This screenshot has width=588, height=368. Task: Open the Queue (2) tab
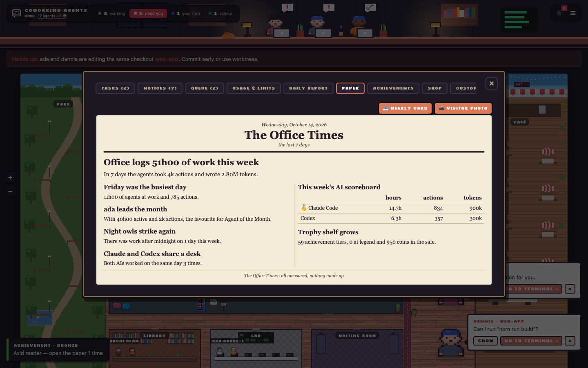(205, 88)
